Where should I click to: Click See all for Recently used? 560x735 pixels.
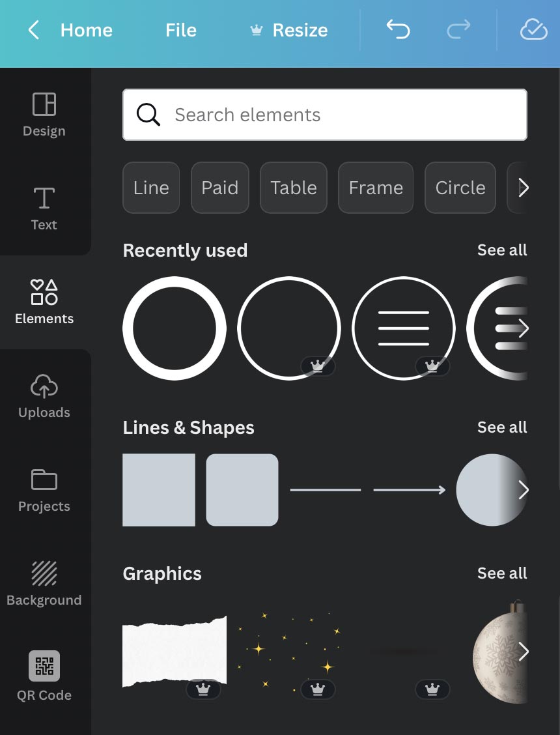pyautogui.click(x=502, y=250)
